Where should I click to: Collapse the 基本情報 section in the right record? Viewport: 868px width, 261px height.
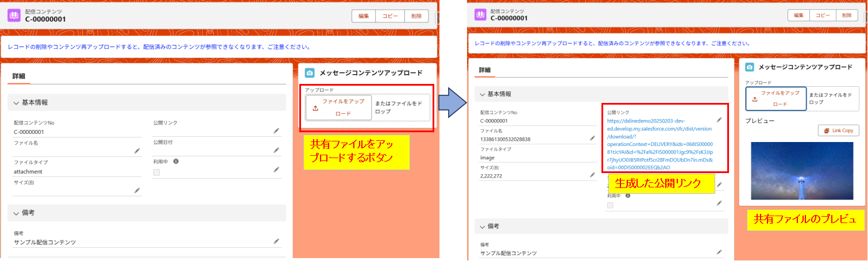pyautogui.click(x=482, y=94)
